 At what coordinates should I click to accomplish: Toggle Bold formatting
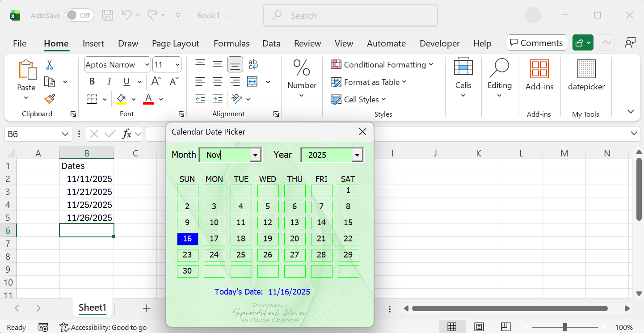tap(92, 82)
